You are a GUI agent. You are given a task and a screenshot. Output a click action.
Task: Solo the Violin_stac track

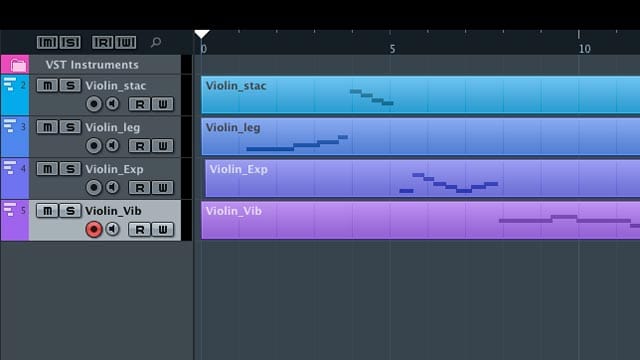tap(70, 85)
